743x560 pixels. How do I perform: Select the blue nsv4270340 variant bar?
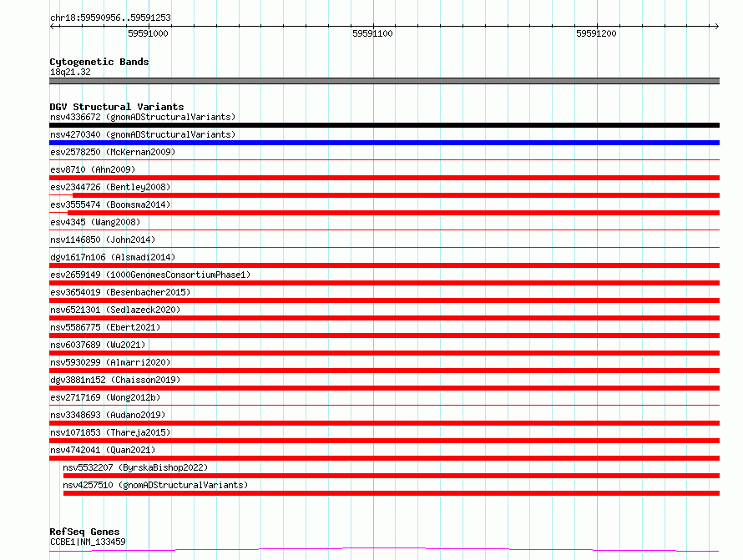(384, 143)
